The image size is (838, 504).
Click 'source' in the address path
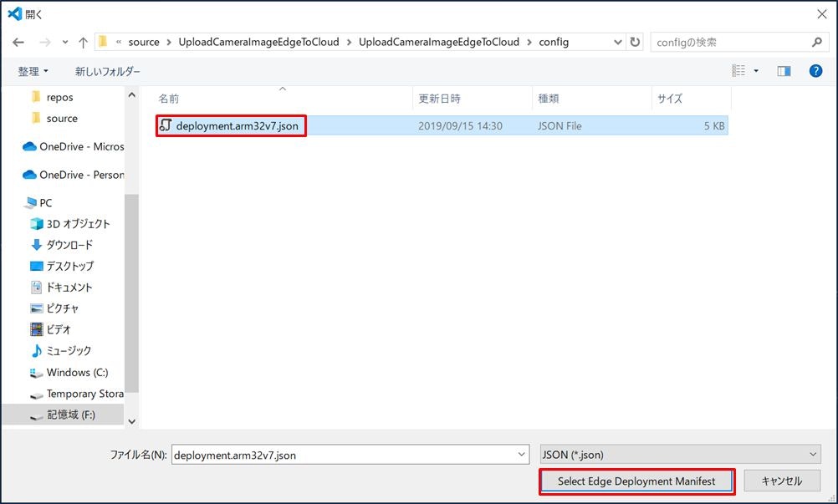click(x=144, y=42)
